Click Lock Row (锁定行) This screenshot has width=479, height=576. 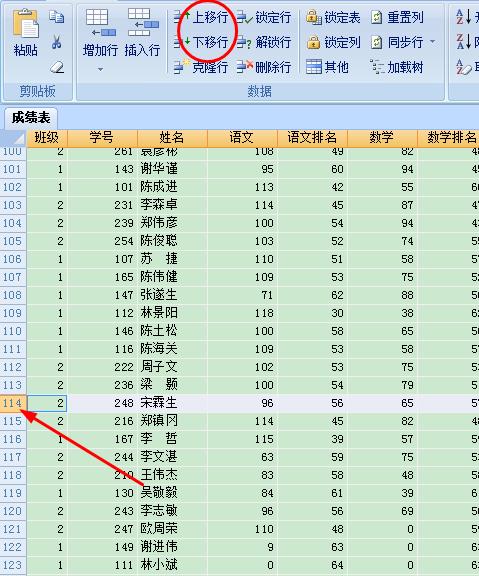(x=264, y=17)
